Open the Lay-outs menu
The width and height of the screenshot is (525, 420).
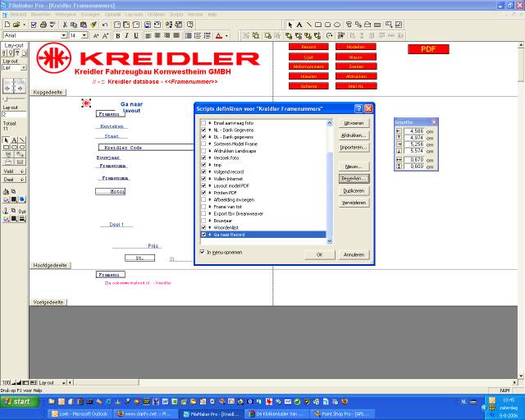click(134, 15)
